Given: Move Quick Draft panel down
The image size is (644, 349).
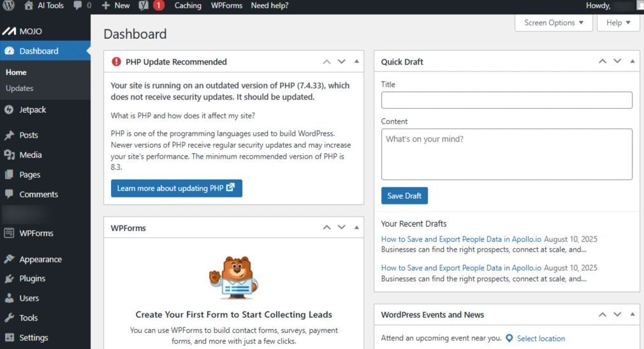Looking at the screenshot, I should pyautogui.click(x=617, y=62).
